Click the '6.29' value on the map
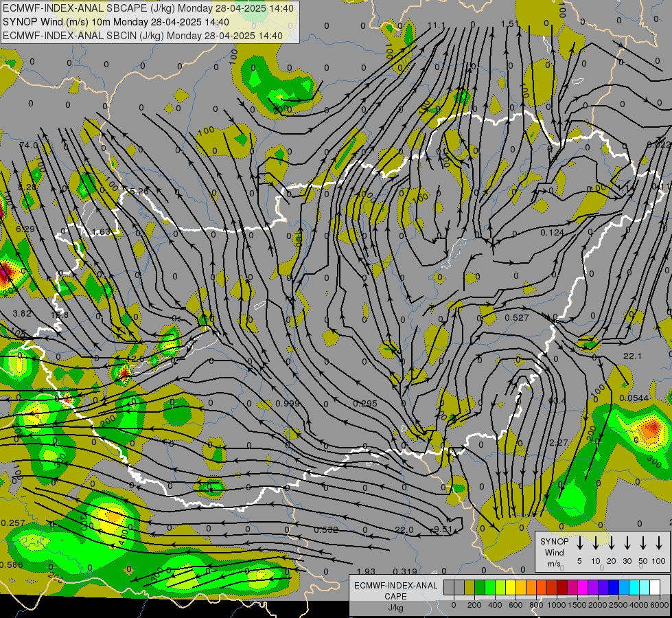This screenshot has height=618, width=672. click(25, 229)
